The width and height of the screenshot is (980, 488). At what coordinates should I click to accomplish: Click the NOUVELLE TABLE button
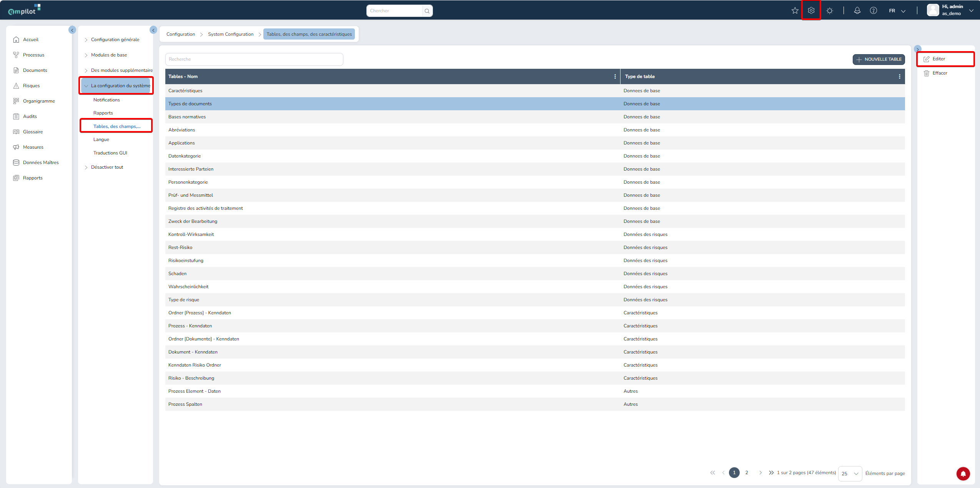[x=879, y=59]
